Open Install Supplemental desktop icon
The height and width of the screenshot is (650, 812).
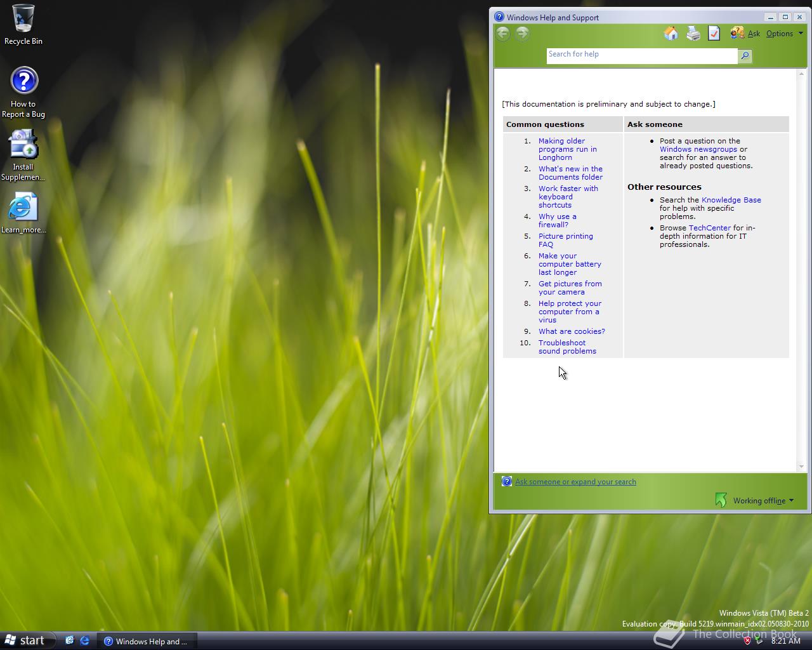point(23,156)
